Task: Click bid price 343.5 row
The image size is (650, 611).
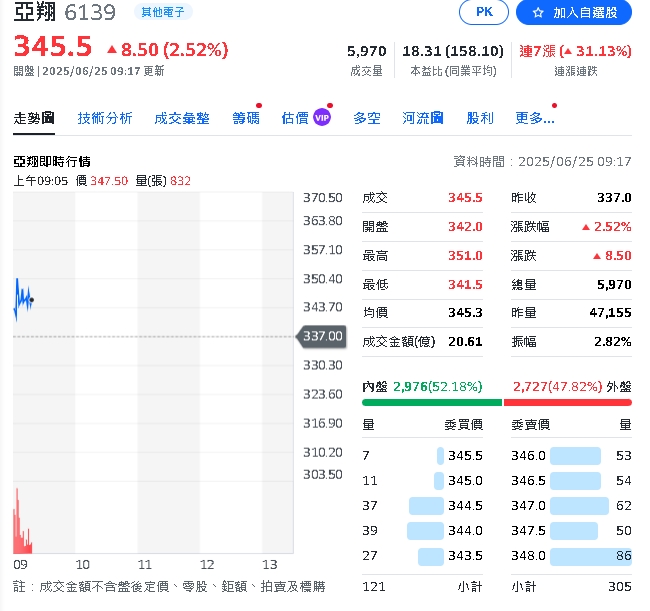Action: coord(422,555)
